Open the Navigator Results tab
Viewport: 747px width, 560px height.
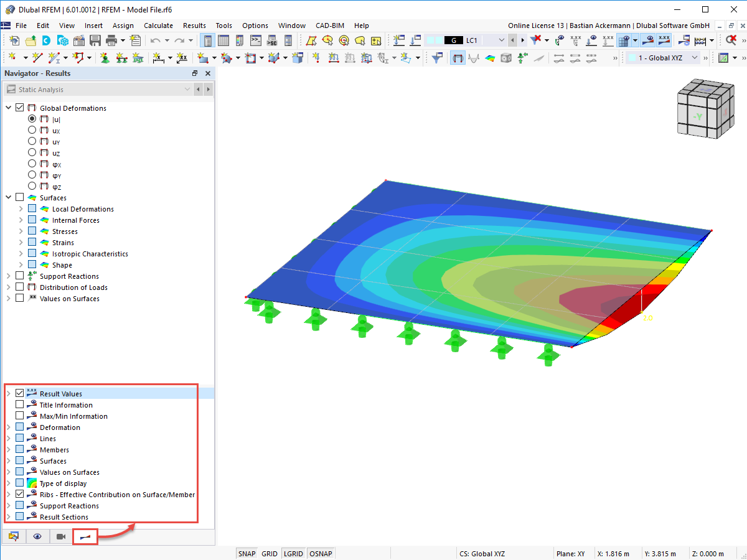point(85,536)
